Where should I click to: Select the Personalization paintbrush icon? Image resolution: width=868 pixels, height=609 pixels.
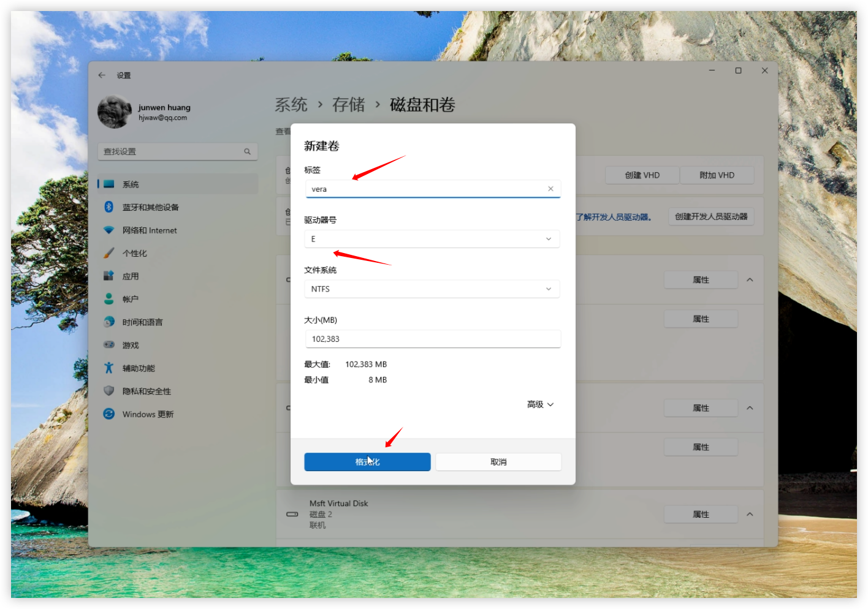pos(109,253)
